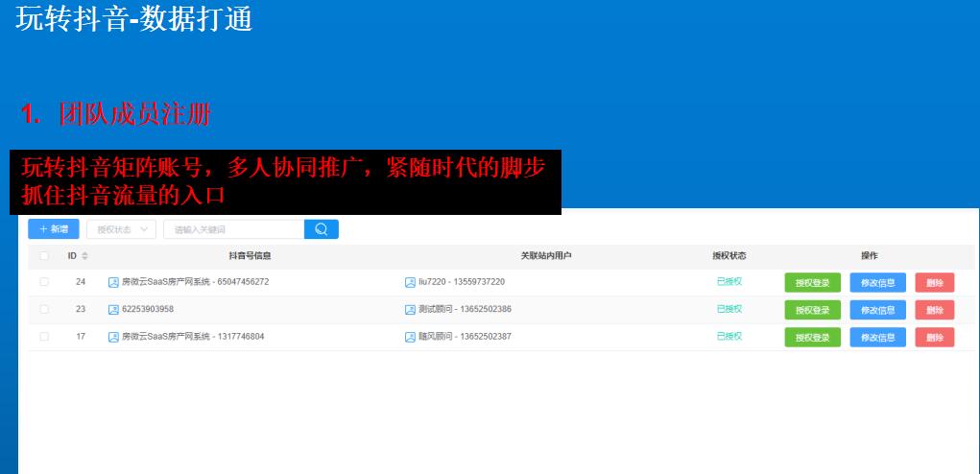Click avatar icon next to user liu7220

(410, 282)
